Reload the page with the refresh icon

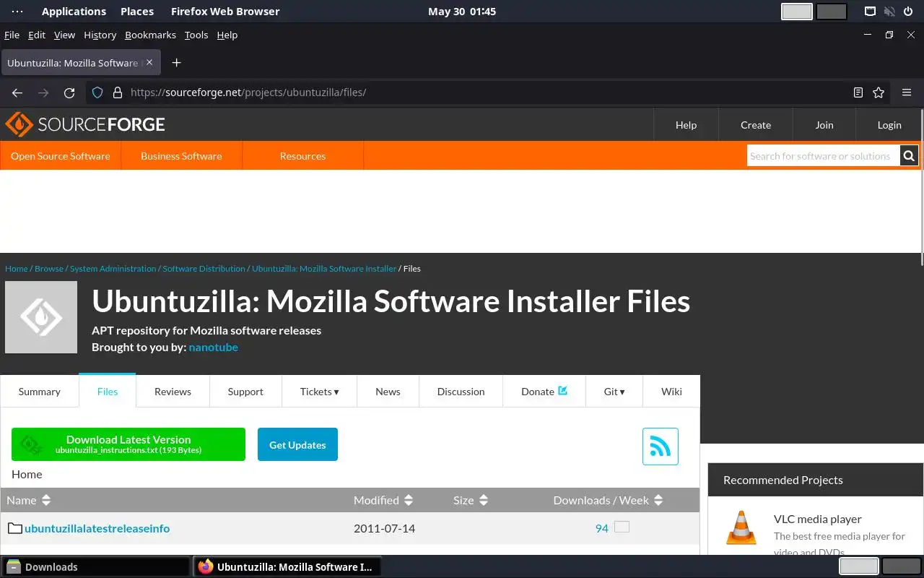[x=69, y=92]
